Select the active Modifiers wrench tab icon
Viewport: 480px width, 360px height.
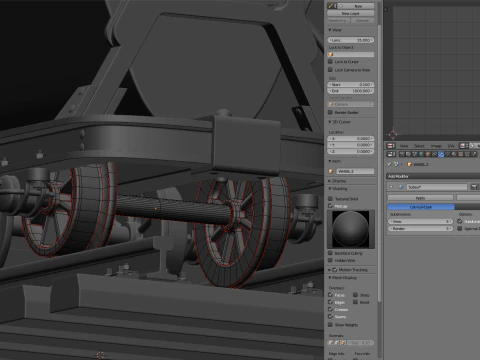441,154
